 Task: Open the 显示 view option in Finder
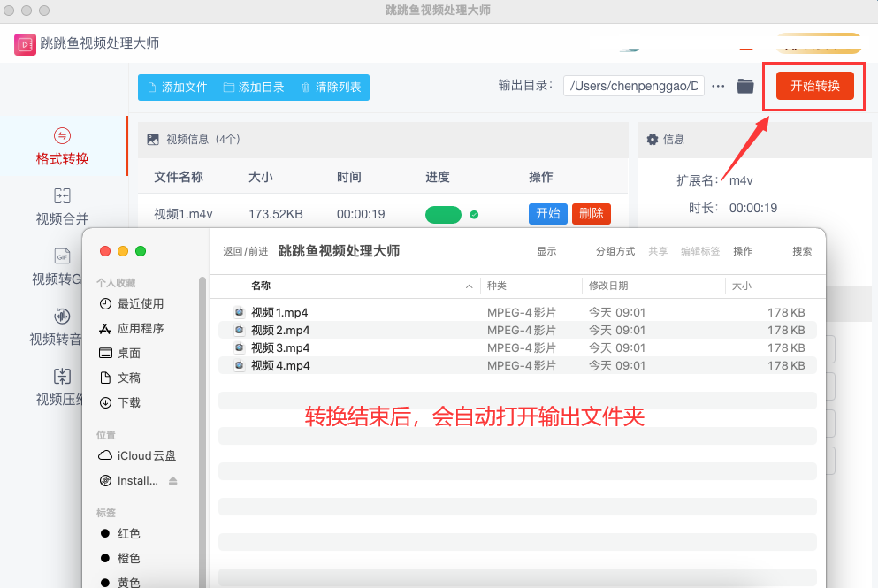coord(546,251)
